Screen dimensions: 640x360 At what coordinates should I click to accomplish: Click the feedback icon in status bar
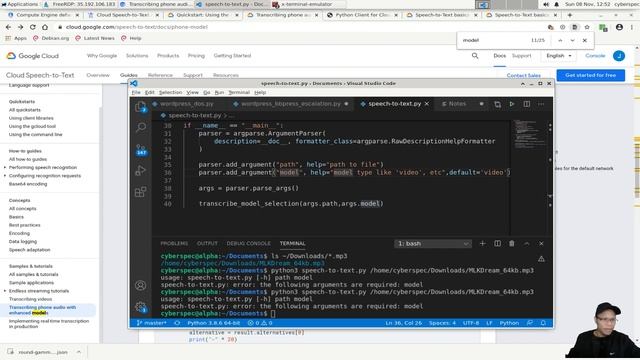tap(530, 323)
